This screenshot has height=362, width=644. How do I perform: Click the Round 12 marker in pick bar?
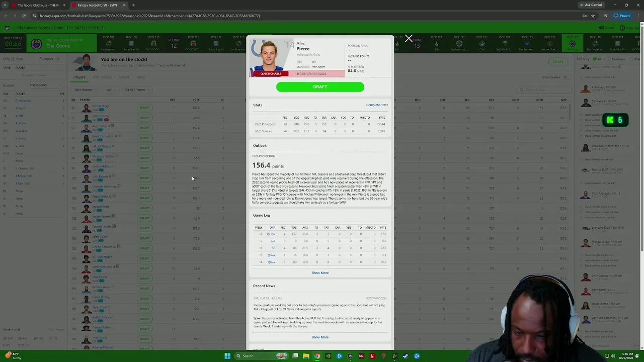174,43
